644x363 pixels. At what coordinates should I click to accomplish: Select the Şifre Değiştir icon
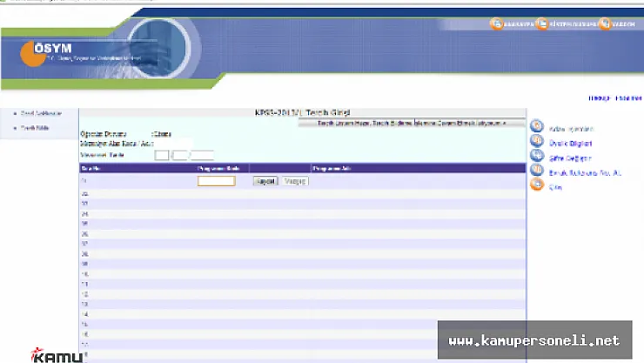[x=536, y=157]
